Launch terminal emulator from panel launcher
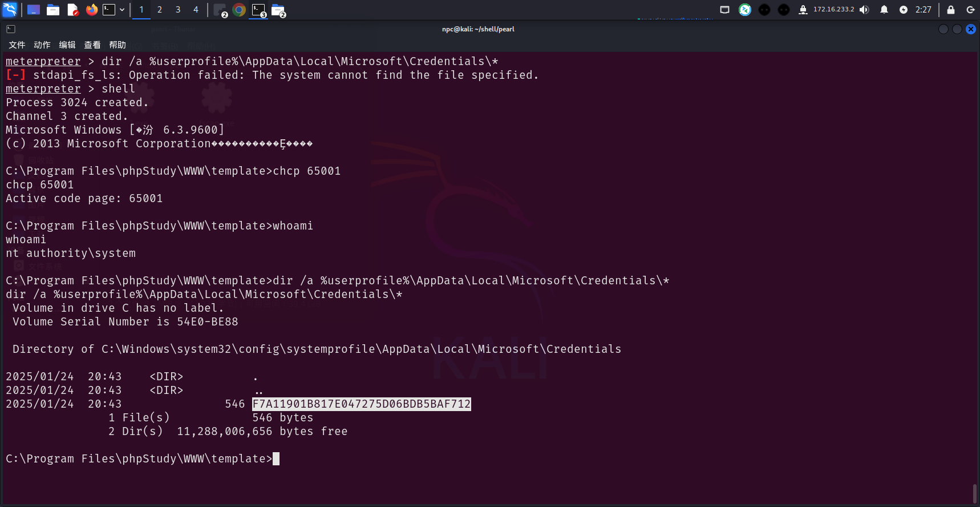The height and width of the screenshot is (507, 980). click(109, 10)
